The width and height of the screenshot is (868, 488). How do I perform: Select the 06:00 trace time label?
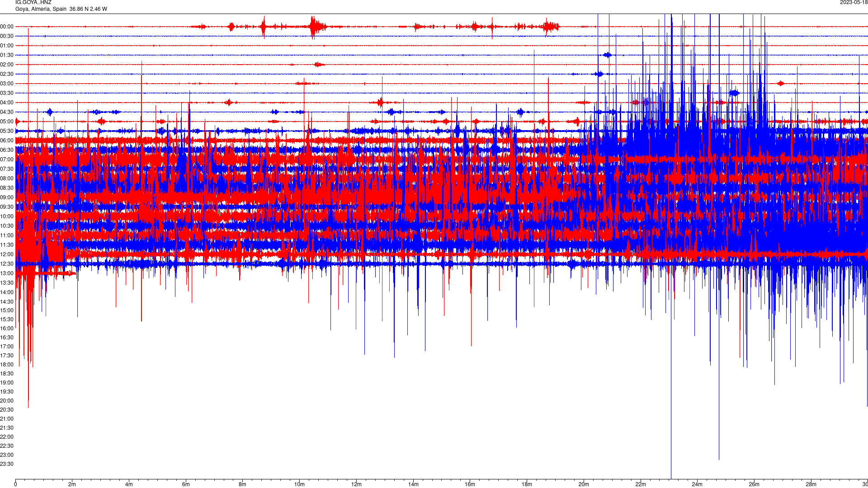7,141
